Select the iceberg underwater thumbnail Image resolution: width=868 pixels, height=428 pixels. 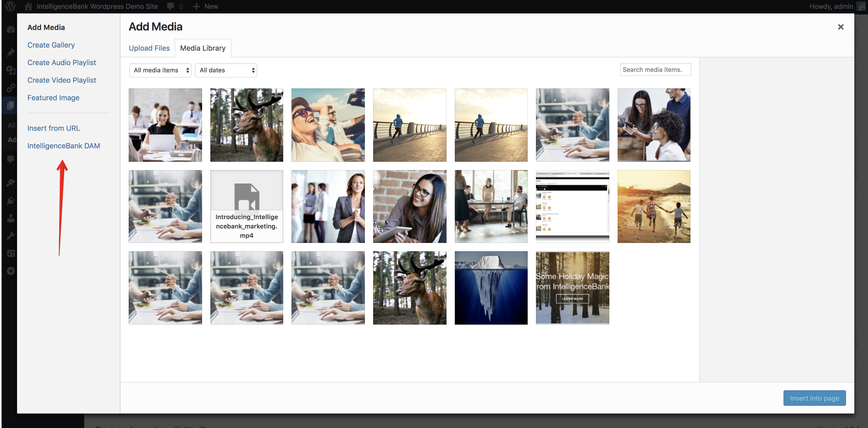pyautogui.click(x=491, y=288)
